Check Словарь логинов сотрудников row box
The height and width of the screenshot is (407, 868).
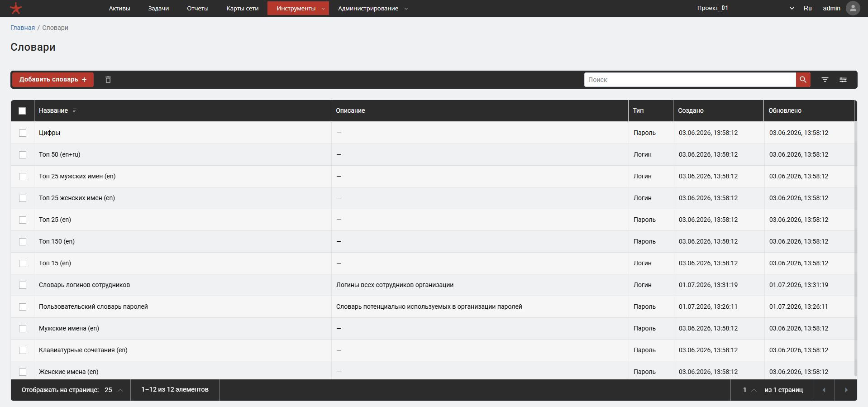(x=23, y=285)
